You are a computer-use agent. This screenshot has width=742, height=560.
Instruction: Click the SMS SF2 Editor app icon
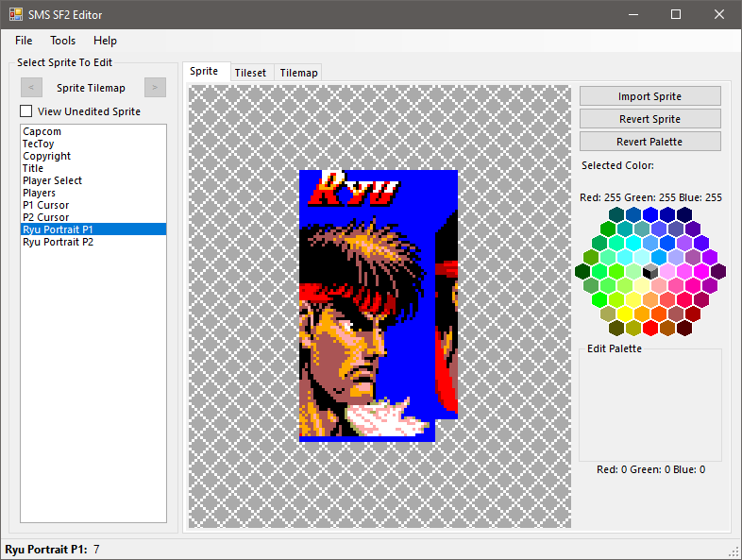pos(16,14)
